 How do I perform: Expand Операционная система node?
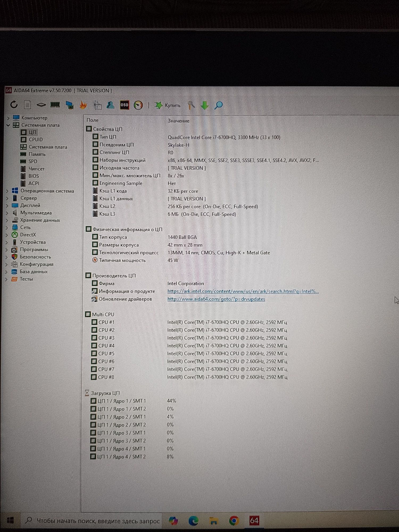[x=7, y=191]
